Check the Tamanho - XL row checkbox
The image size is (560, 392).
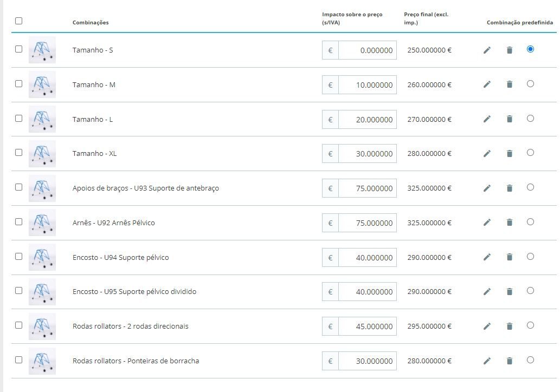[18, 152]
